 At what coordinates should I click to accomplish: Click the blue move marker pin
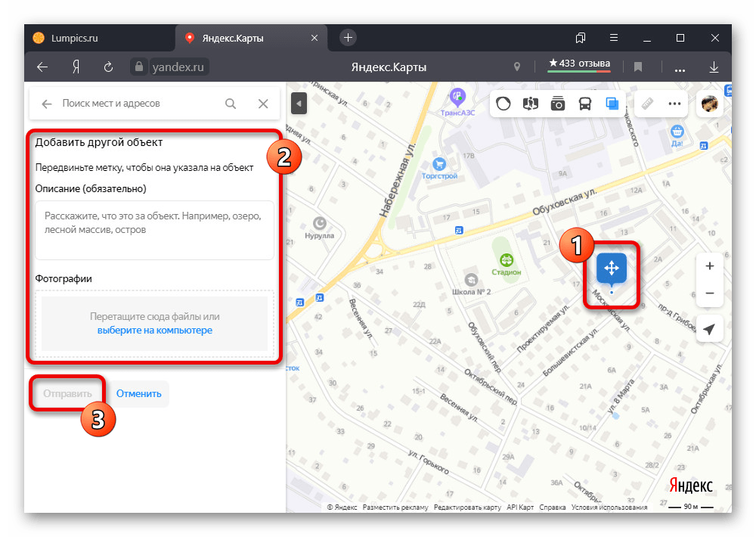coord(612,268)
